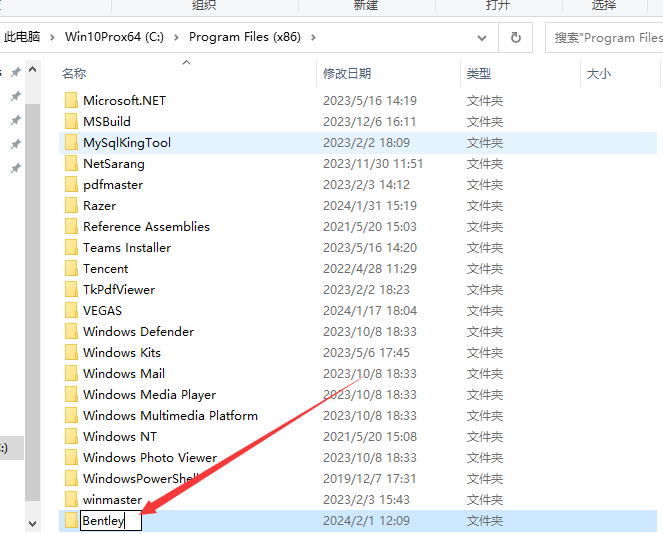Click the NetSarang folder icon
663x534 pixels.
(71, 164)
